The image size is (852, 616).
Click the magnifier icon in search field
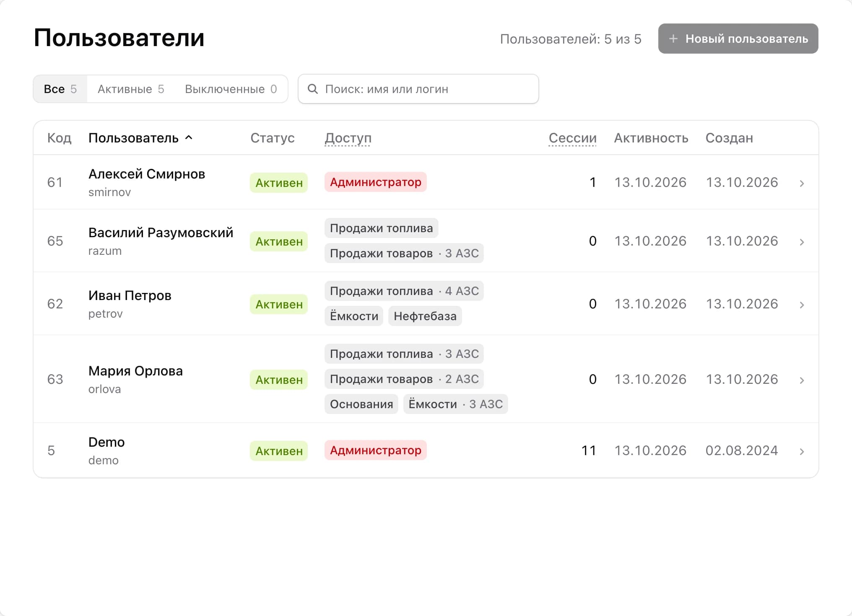tap(313, 89)
